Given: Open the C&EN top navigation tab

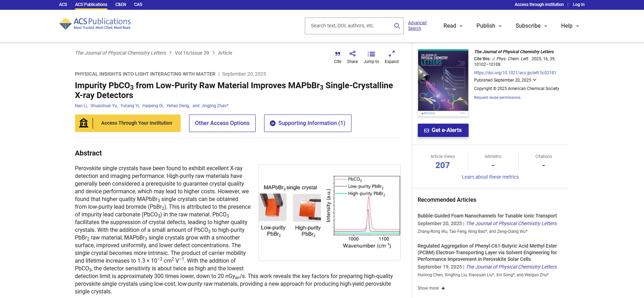Looking at the screenshot, I should [x=120, y=5].
